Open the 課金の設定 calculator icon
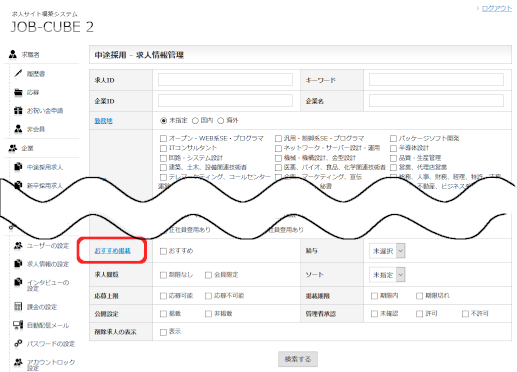Screen dimensions: 517x372 [18, 306]
